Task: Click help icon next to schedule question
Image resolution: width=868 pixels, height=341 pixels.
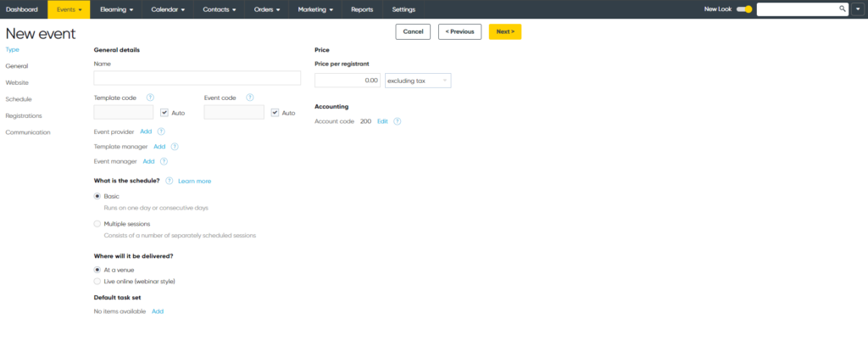Action: coord(170,181)
